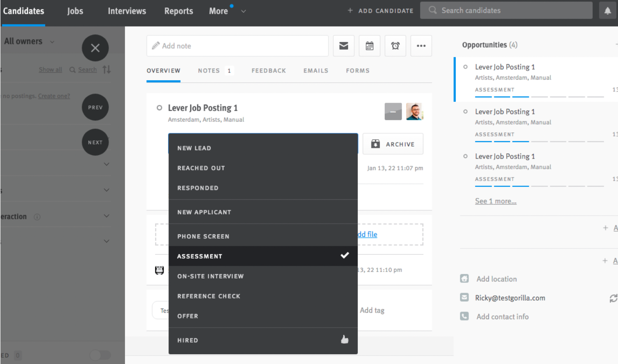Compose an email using the envelope icon

tap(344, 46)
